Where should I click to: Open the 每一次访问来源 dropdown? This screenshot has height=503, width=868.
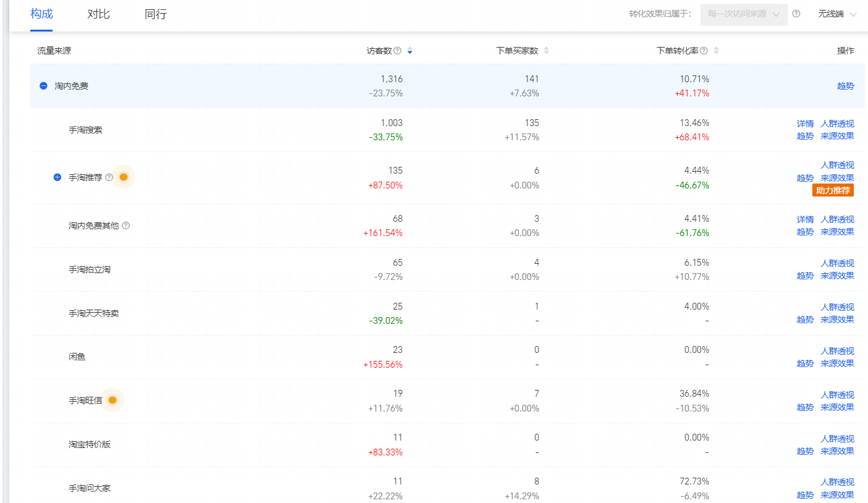[x=744, y=14]
